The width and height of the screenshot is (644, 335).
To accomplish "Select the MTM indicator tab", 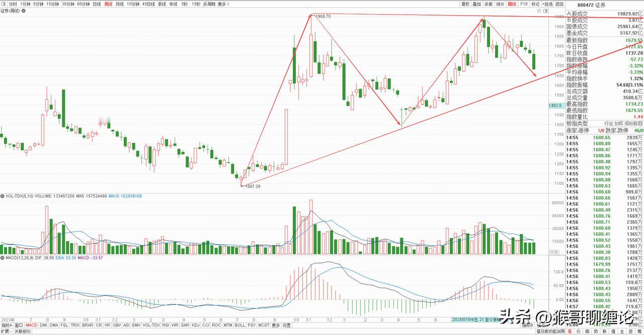I will pos(228,325).
